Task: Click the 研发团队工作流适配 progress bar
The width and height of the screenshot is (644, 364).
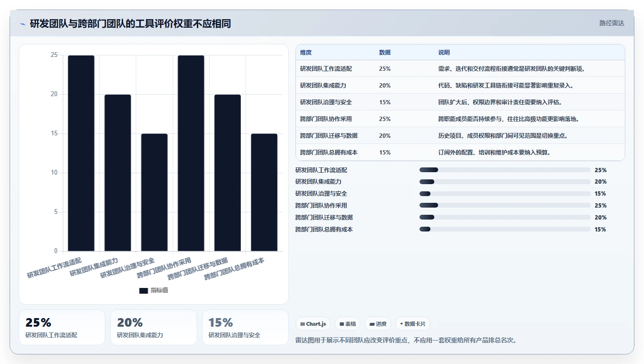Action: (505, 170)
